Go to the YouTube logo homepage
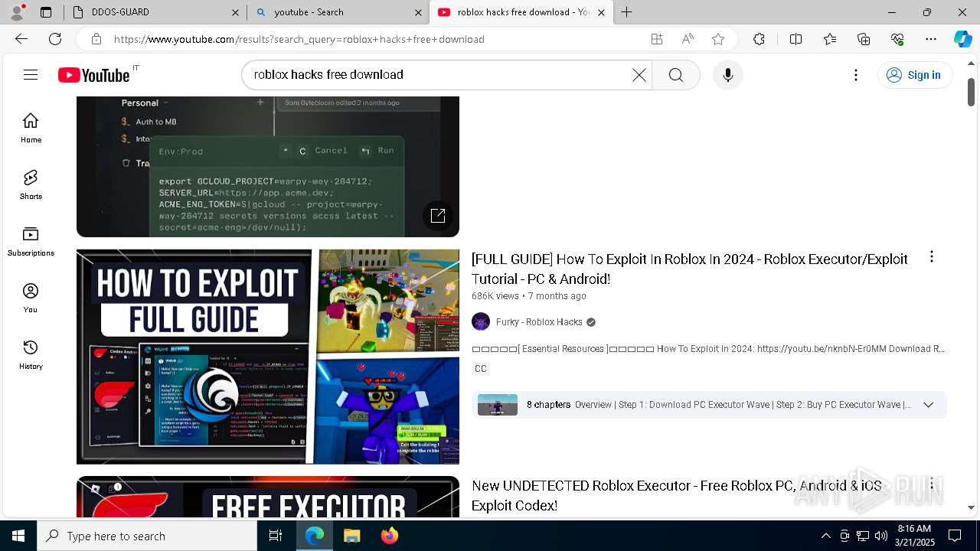Screen dimensions: 980x551 (94, 75)
